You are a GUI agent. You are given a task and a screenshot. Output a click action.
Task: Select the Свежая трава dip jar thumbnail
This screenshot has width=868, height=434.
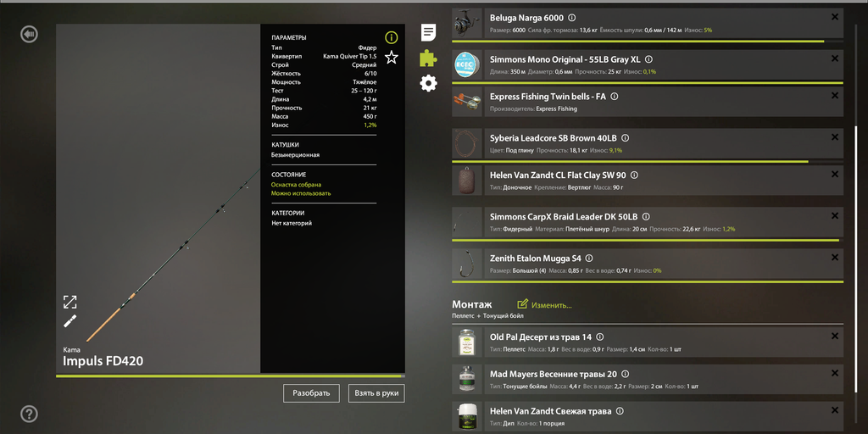[467, 416]
